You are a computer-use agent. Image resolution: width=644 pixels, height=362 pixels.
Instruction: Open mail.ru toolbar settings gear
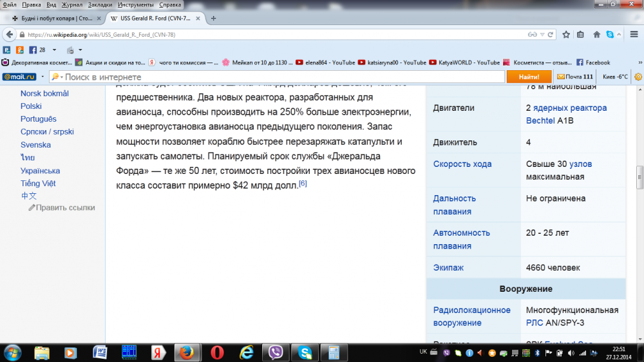pos(638,77)
